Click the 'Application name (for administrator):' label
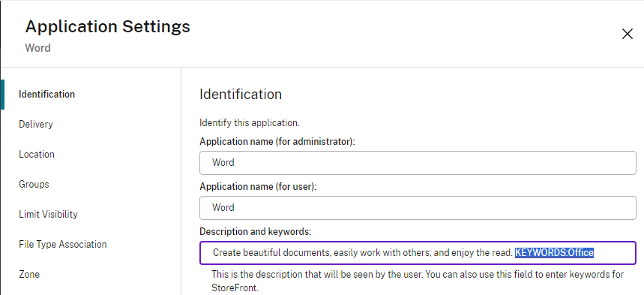644x295 pixels. coord(277,142)
